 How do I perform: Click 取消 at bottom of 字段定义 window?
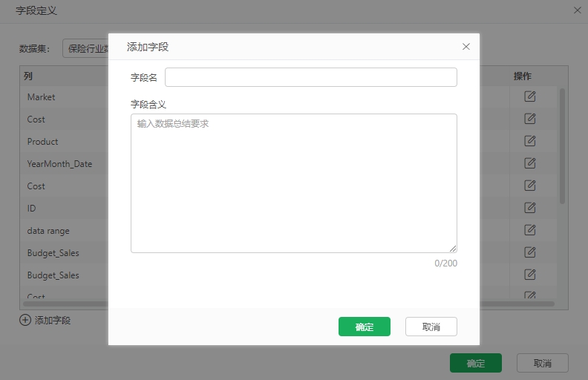pos(542,363)
